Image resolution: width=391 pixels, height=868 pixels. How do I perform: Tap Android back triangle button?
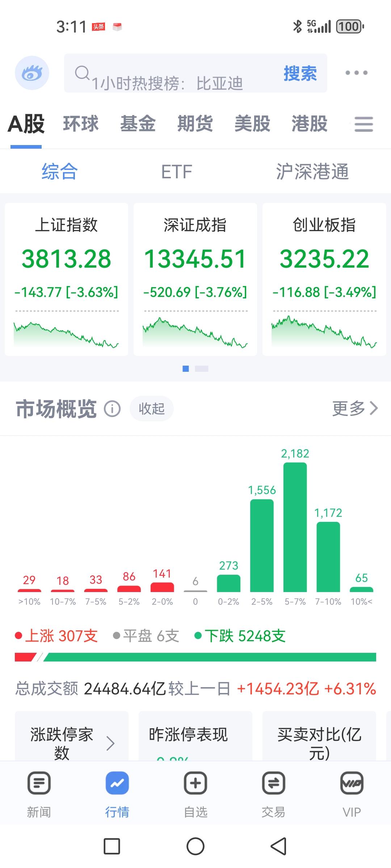278,846
